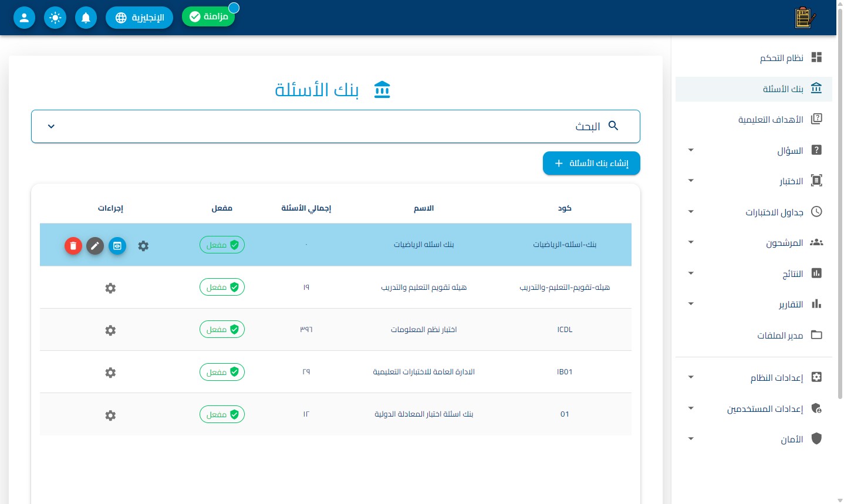The height and width of the screenshot is (504, 844).
Task: Expand the إعدادات المستخدمين menu arrow
Action: tap(691, 408)
